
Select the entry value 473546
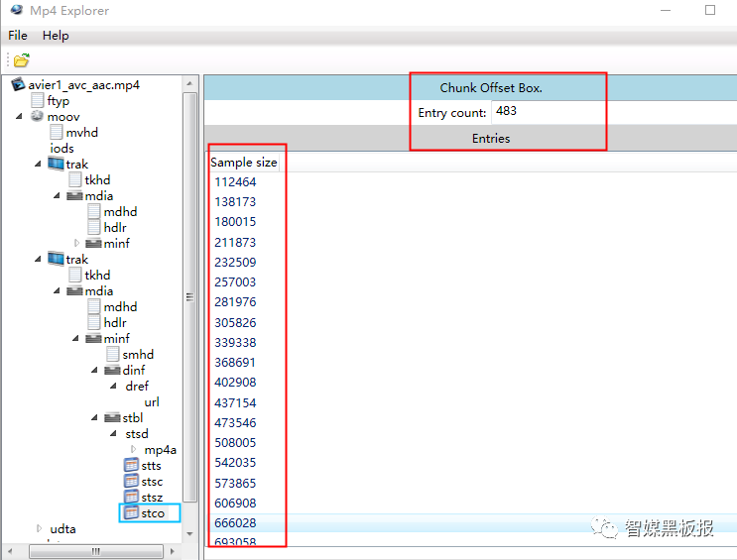click(235, 422)
